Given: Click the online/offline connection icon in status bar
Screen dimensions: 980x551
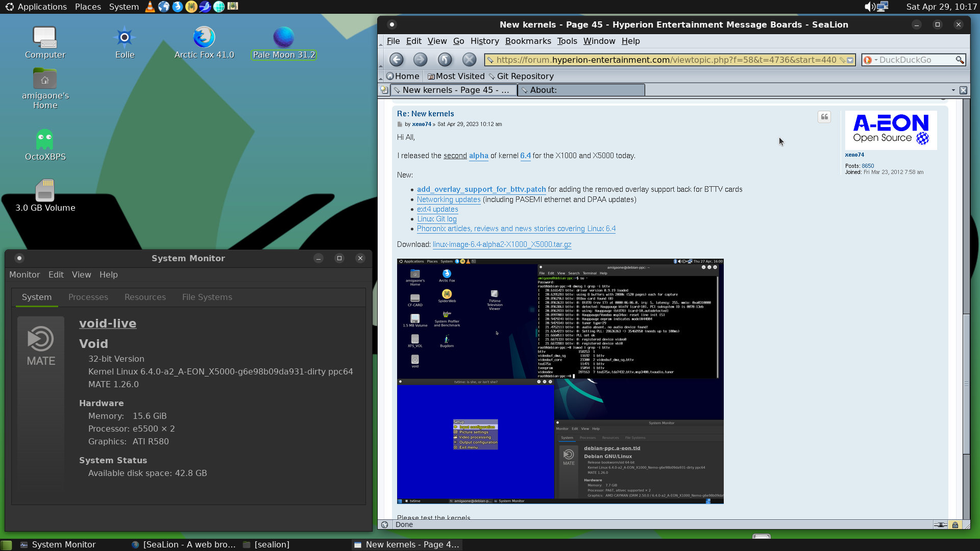Looking at the screenshot, I should (x=940, y=524).
